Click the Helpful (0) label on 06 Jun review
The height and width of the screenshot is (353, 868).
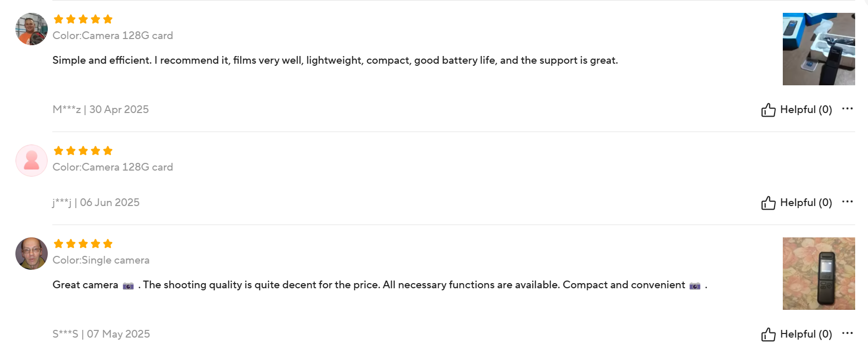pyautogui.click(x=806, y=202)
